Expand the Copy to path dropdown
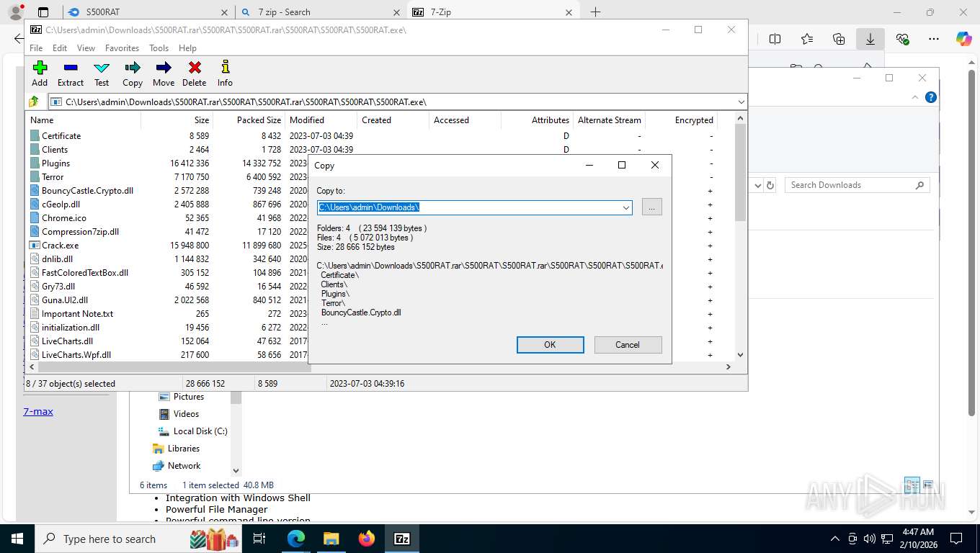Viewport: 980px width, 553px height. [625, 207]
